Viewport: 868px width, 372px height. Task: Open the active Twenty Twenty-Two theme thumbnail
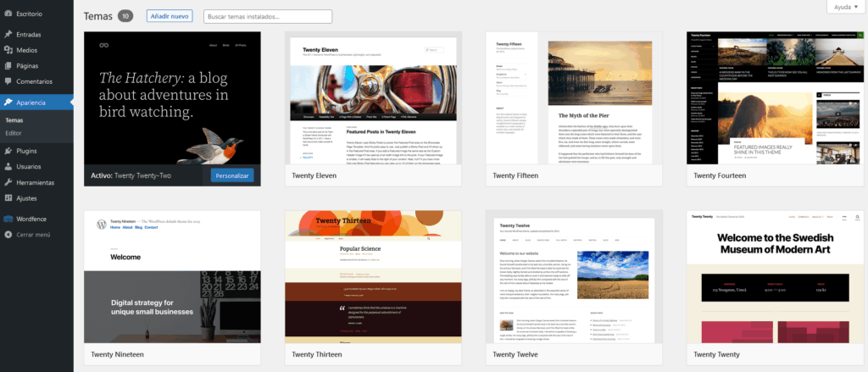tap(172, 98)
